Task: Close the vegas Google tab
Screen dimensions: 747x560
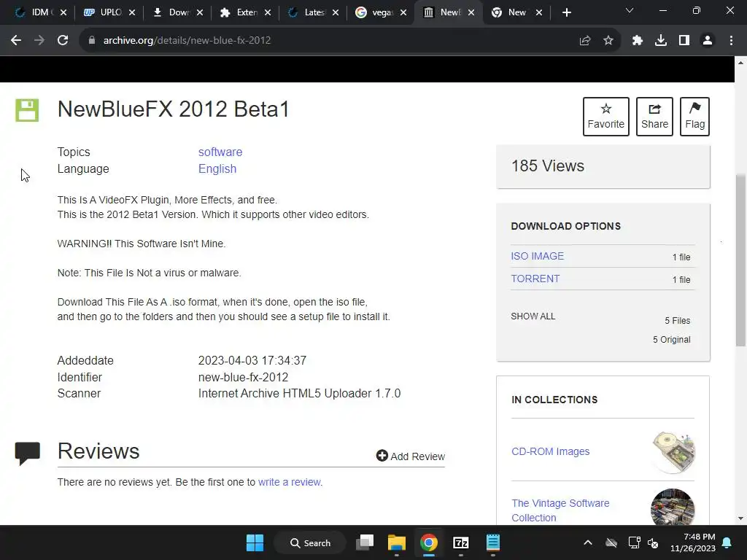Action: tap(403, 13)
